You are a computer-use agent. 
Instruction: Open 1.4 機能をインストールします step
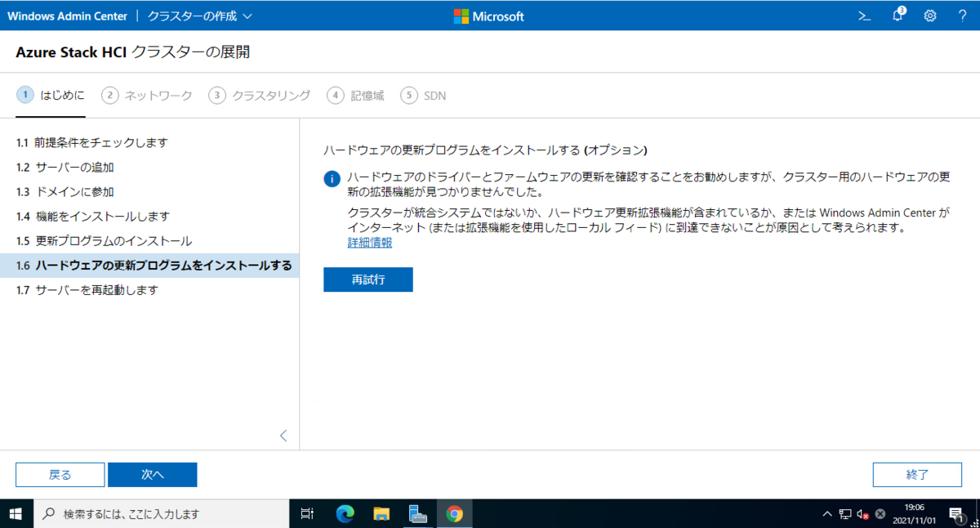(149, 217)
